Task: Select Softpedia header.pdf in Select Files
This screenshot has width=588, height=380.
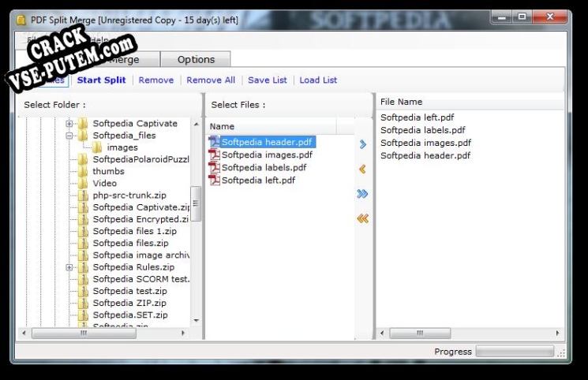Action: [267, 142]
